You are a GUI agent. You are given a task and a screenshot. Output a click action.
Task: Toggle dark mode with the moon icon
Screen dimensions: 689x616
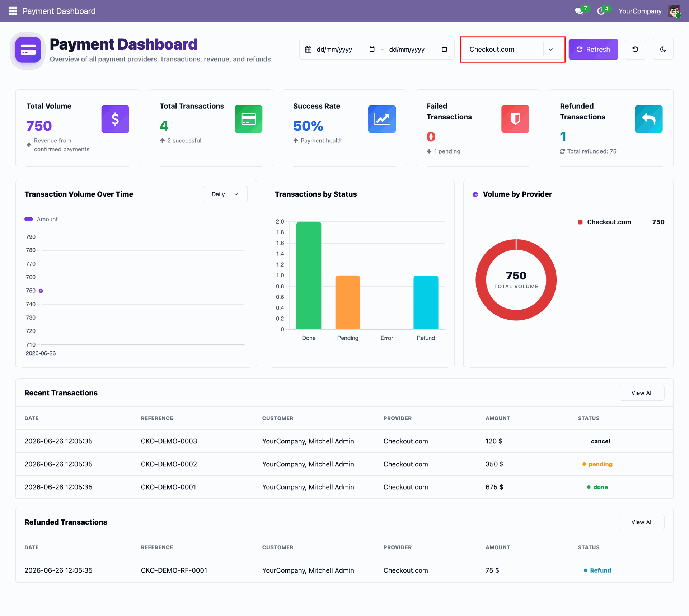click(x=663, y=49)
